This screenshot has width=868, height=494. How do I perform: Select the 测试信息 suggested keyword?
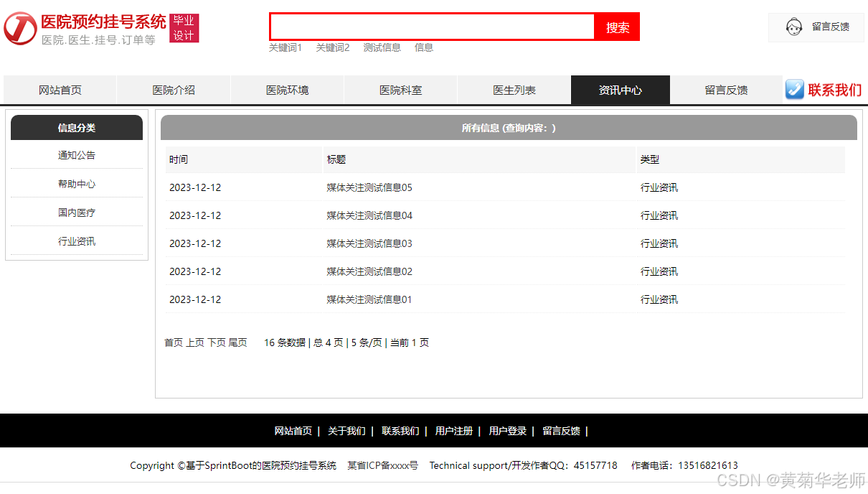[x=382, y=47]
